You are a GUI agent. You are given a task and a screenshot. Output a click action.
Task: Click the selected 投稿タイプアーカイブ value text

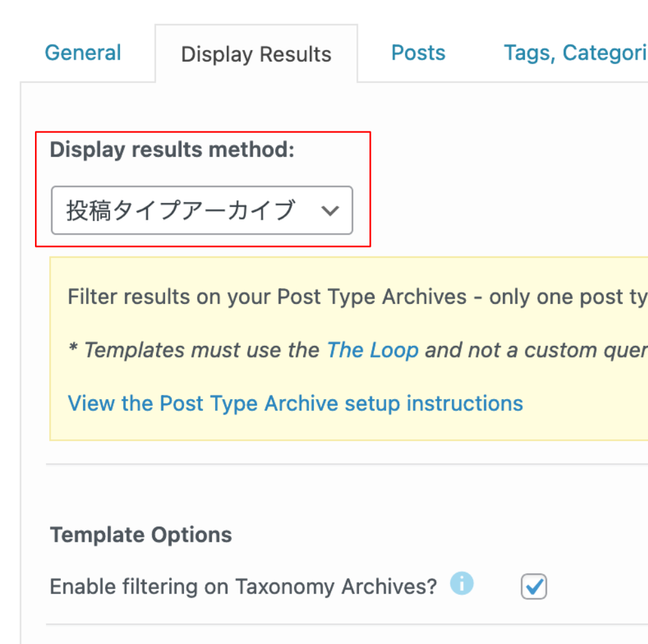pos(180,211)
